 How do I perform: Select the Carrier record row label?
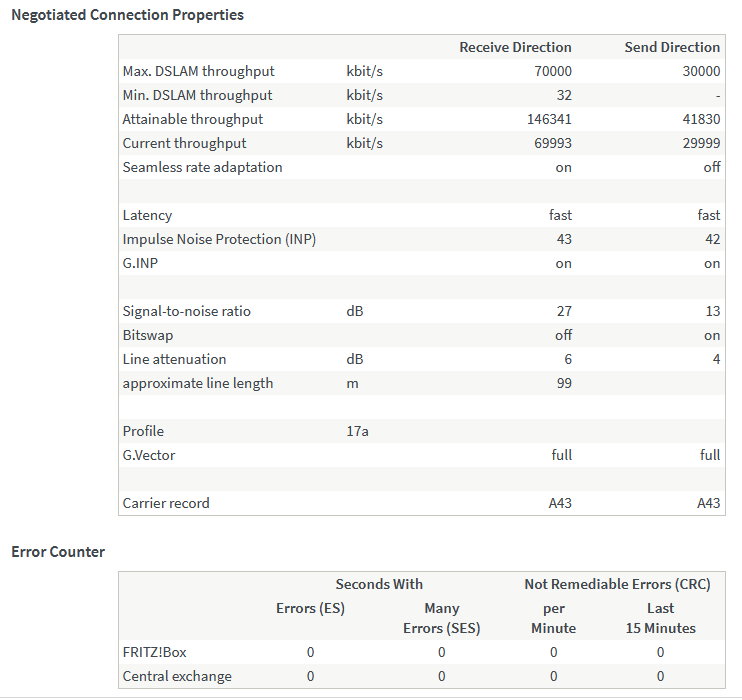166,503
